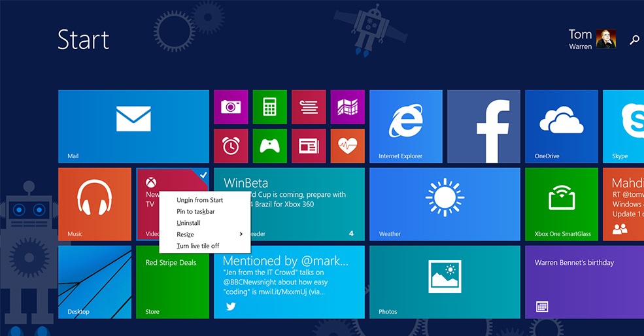Open the Mail tile
644x336 pixels.
(x=133, y=127)
